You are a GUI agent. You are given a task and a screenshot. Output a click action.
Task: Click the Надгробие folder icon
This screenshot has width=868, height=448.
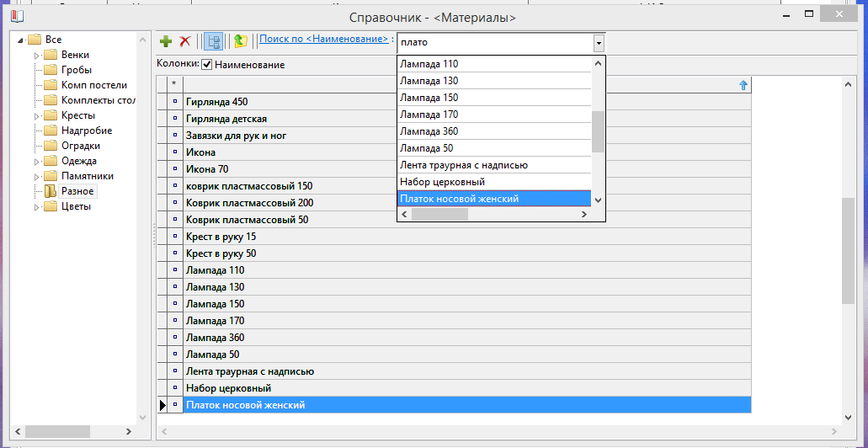51,131
